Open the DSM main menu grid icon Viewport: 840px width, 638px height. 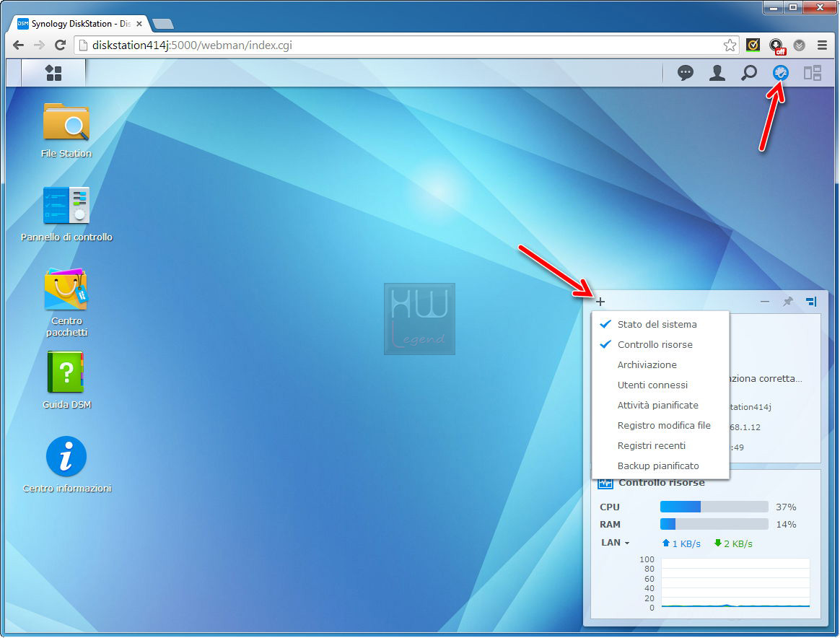[53, 73]
